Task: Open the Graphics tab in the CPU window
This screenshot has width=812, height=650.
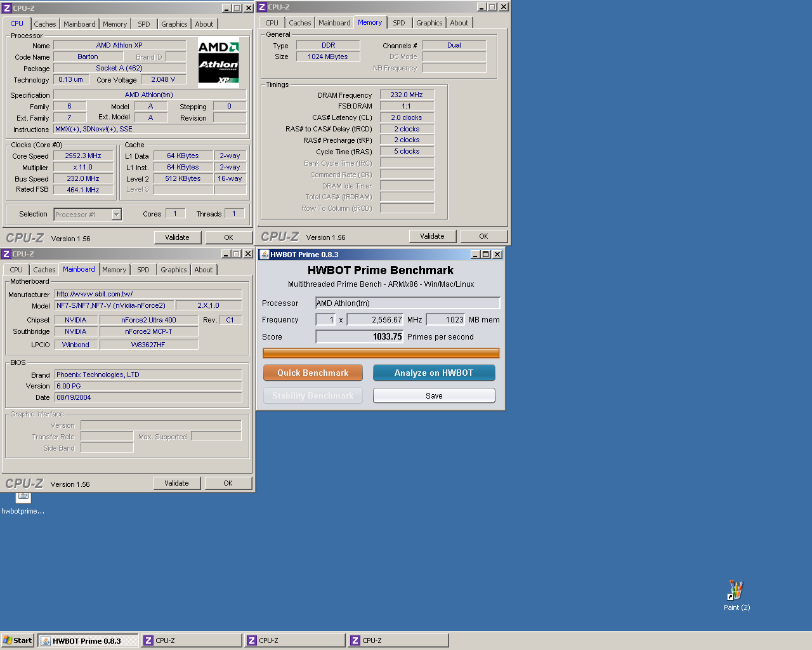Action: 174,24
